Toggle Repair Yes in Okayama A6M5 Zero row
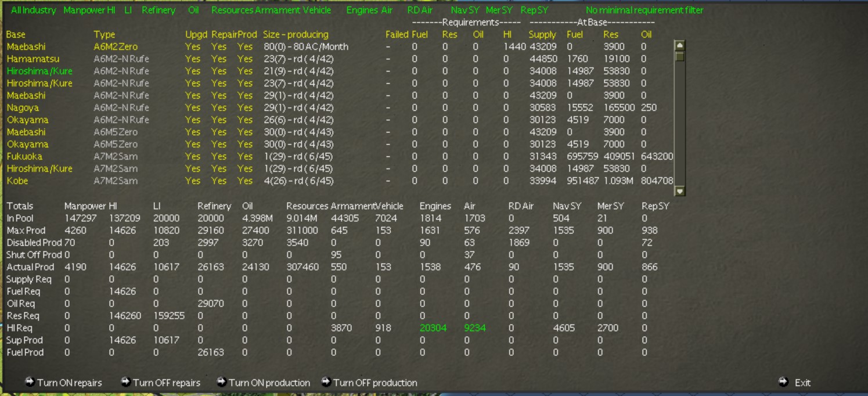The height and width of the screenshot is (396, 868). coord(219,144)
